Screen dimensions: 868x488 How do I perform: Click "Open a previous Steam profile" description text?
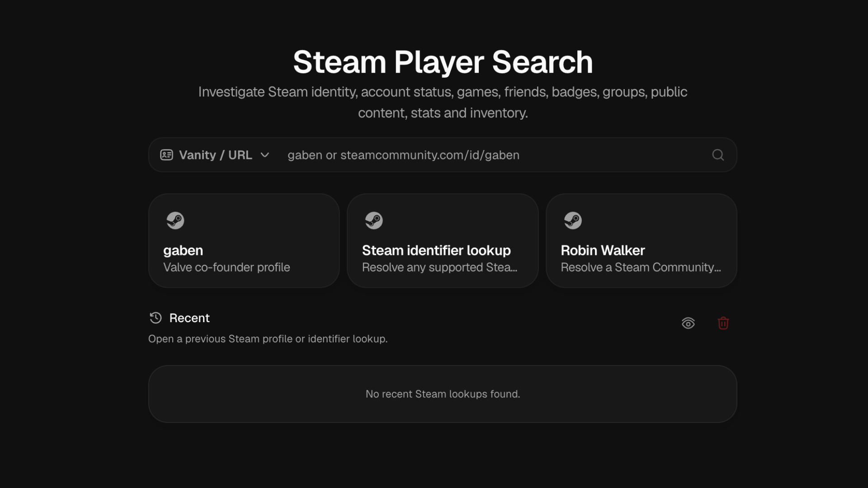268,339
